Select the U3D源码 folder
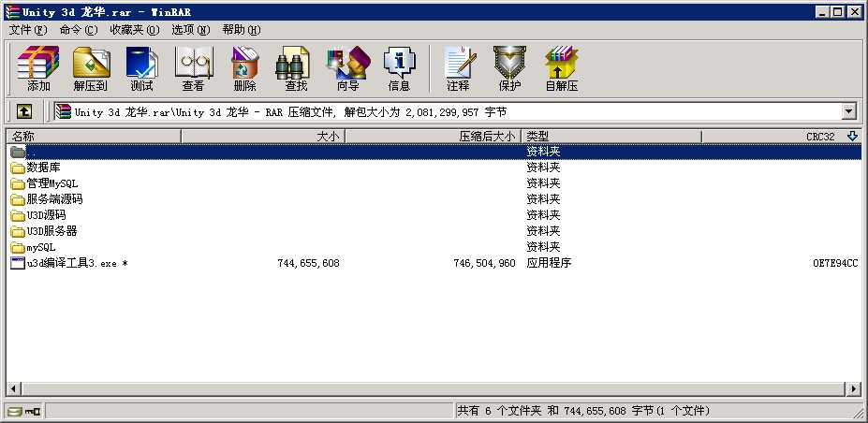The height and width of the screenshot is (423, 868). point(38,215)
